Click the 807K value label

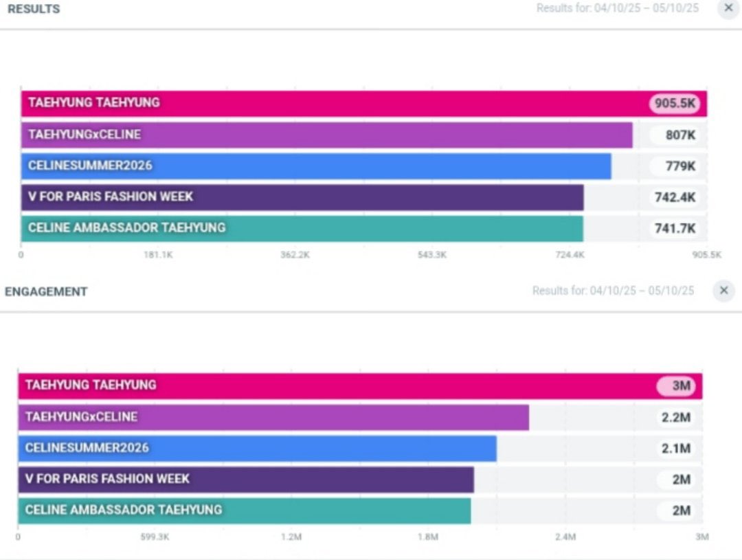[x=680, y=135]
